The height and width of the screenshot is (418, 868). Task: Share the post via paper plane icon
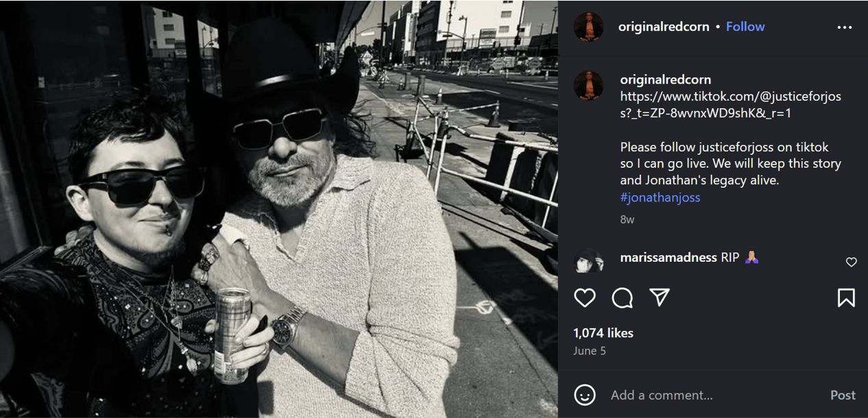pos(660,297)
